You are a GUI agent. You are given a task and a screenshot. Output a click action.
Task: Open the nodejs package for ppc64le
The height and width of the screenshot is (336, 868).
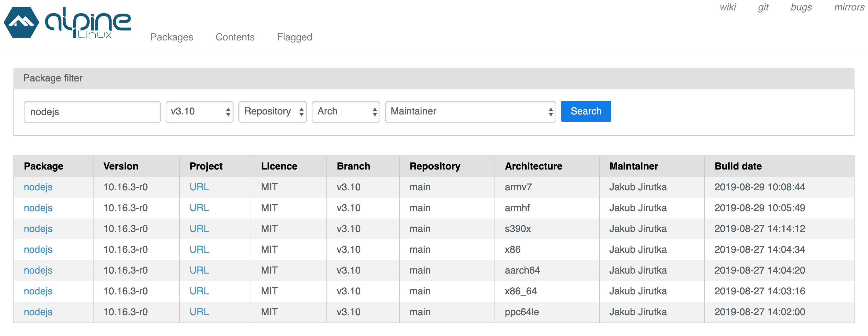point(38,312)
